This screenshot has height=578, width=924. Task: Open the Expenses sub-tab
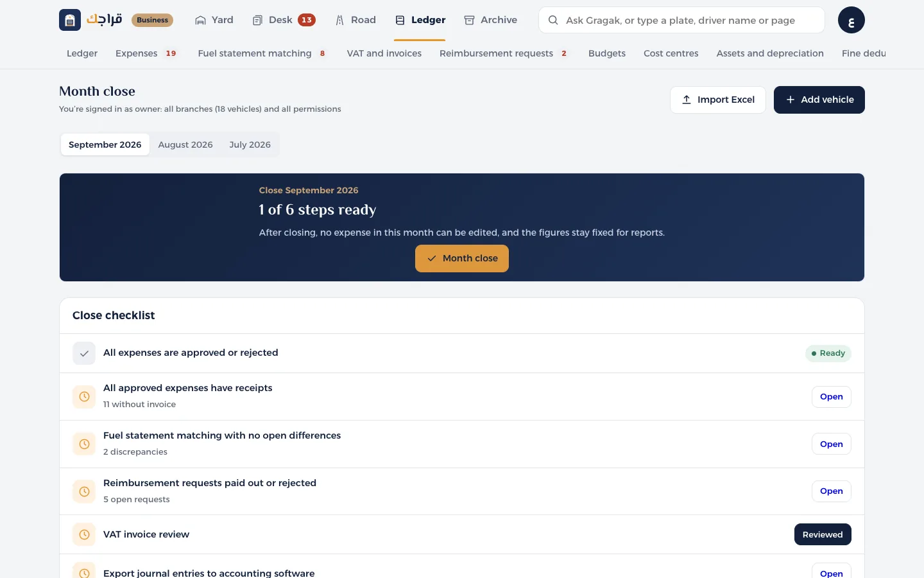click(x=146, y=53)
